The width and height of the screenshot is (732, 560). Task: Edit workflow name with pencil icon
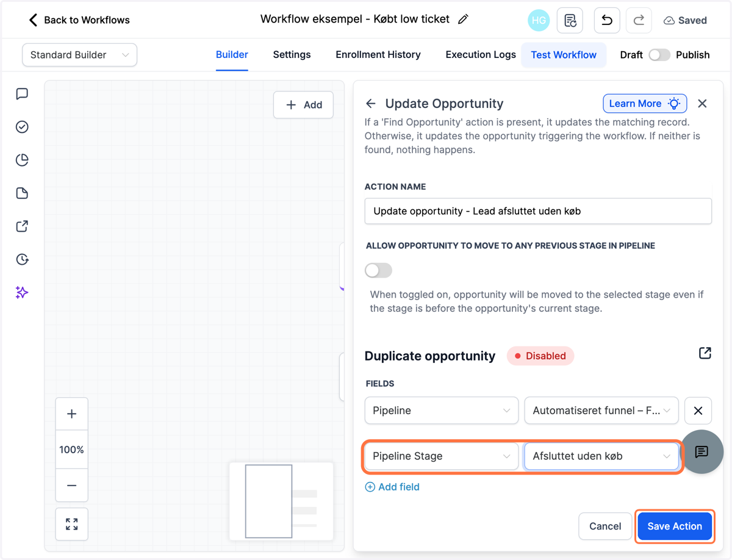(x=463, y=20)
